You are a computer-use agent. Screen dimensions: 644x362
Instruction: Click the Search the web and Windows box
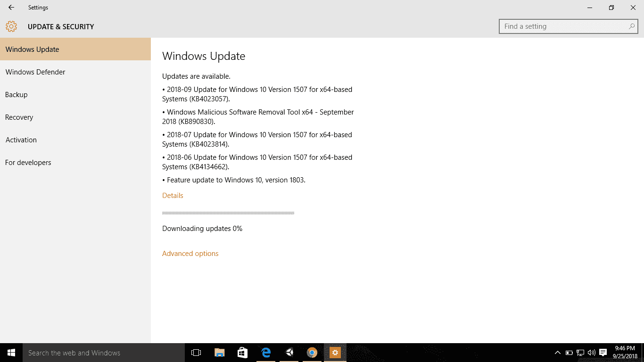[104, 353]
